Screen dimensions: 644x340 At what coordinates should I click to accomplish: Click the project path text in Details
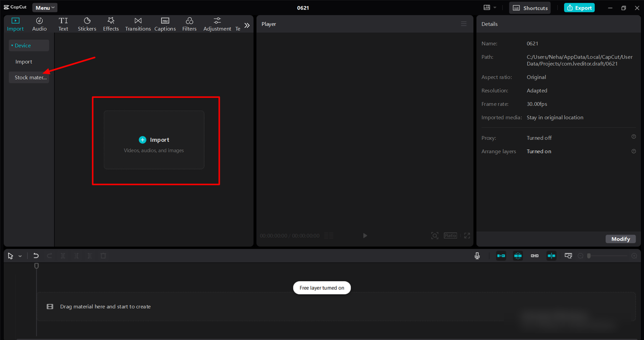[580, 60]
